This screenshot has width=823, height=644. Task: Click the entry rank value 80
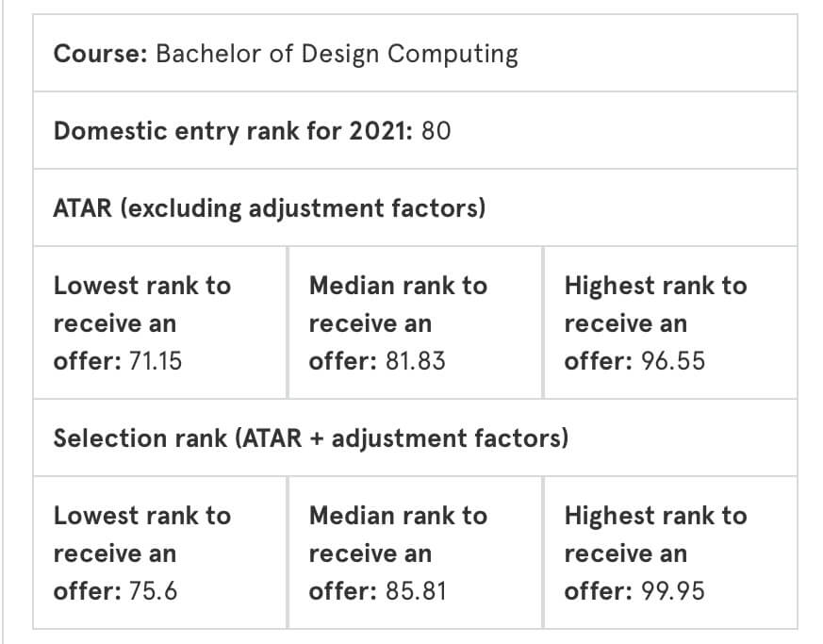pos(436,131)
